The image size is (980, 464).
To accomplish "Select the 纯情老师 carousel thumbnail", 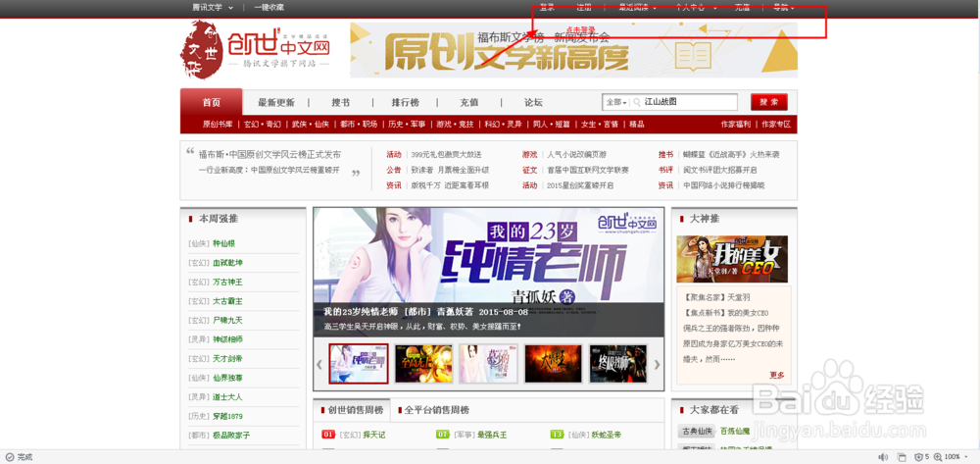I will coord(359,363).
